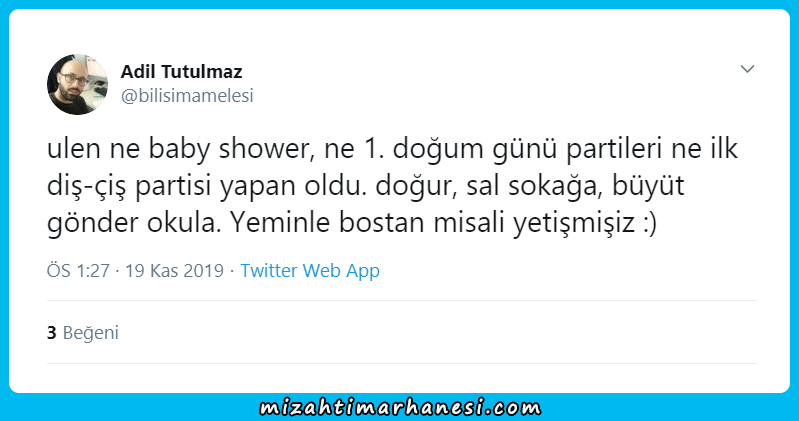
Task: Click the like count number 3
Action: pyautogui.click(x=51, y=333)
